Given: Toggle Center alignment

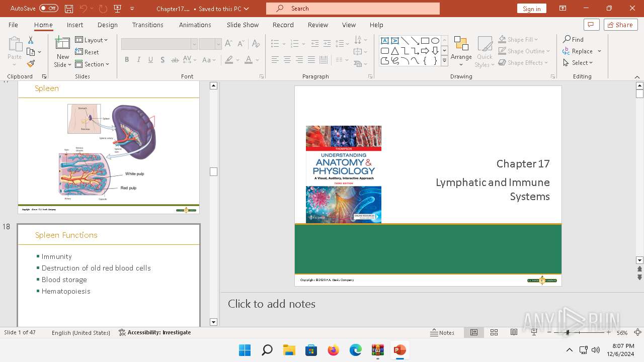Looking at the screenshot, I should 287,60.
